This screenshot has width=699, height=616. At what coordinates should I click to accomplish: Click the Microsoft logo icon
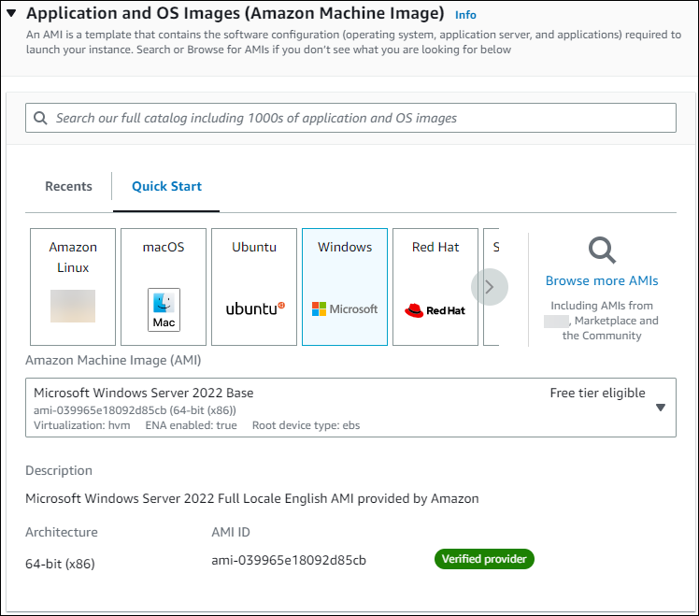[345, 309]
